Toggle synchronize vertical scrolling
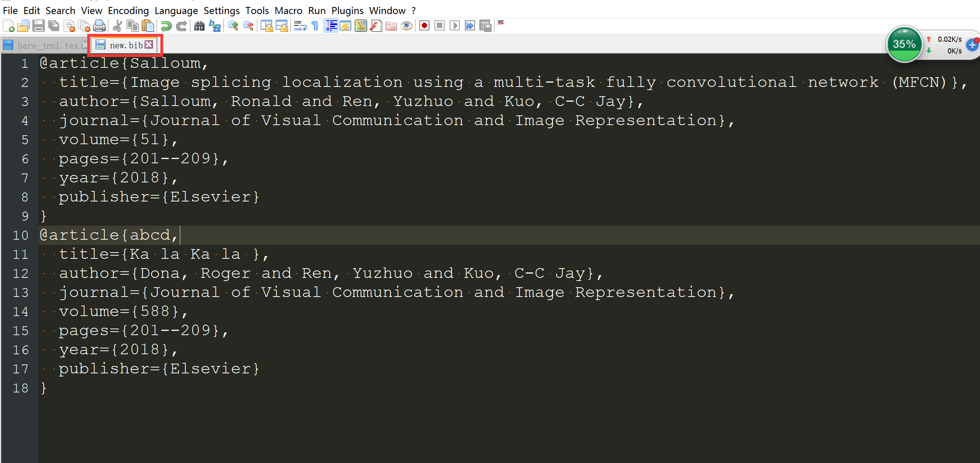Viewport: 980px width, 463px height. point(267,26)
